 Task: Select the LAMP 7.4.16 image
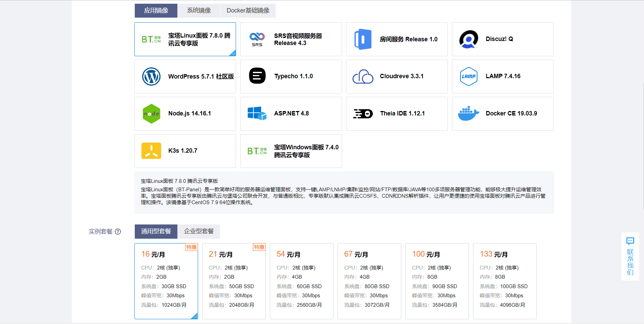(502, 77)
